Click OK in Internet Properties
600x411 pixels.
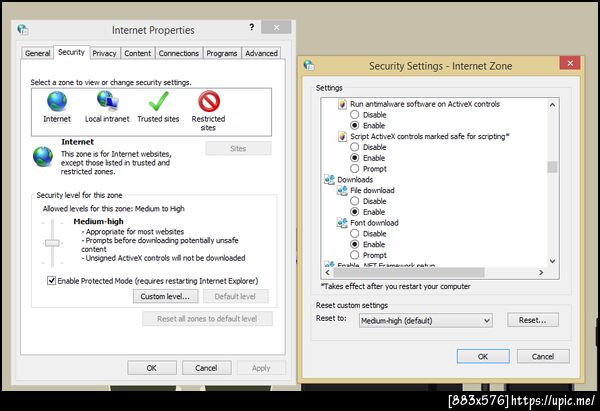152,368
